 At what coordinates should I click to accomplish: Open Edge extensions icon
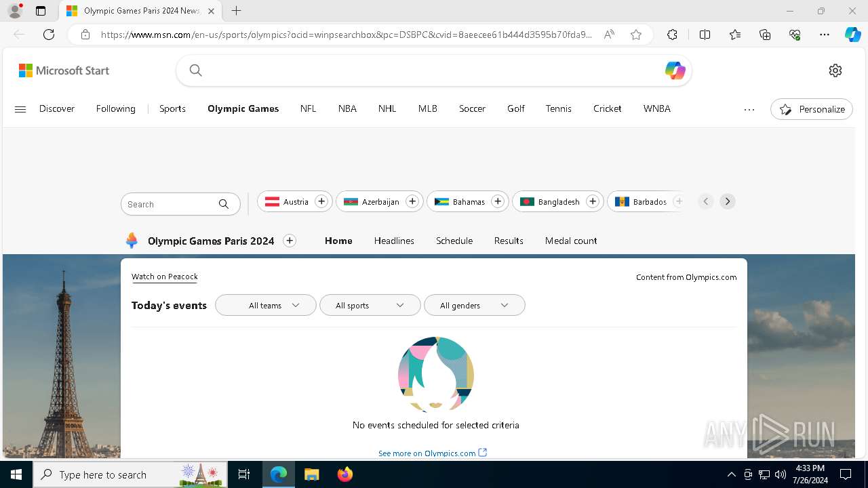pyautogui.click(x=672, y=35)
